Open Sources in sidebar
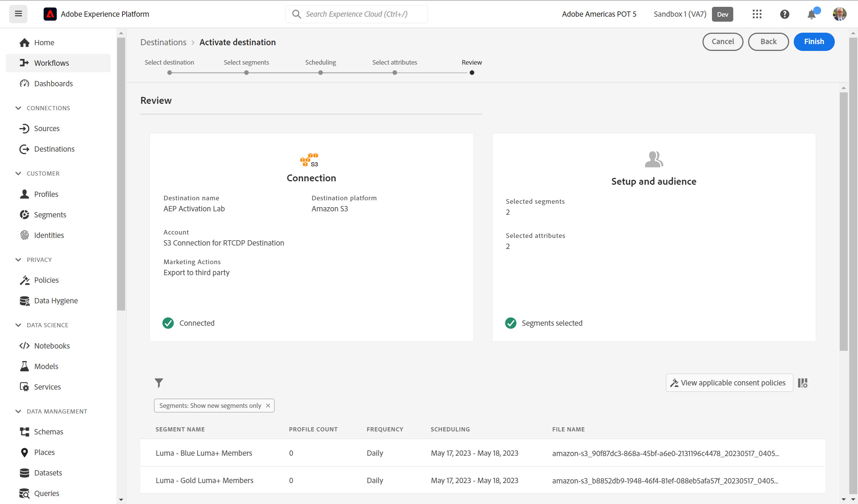Screen dimensions: 858x504 [x=58, y=128]
